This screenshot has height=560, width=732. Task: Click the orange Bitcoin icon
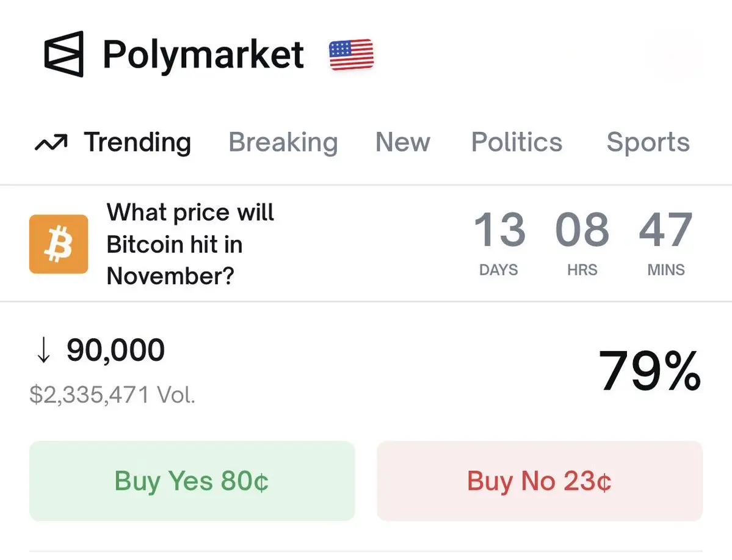point(59,244)
